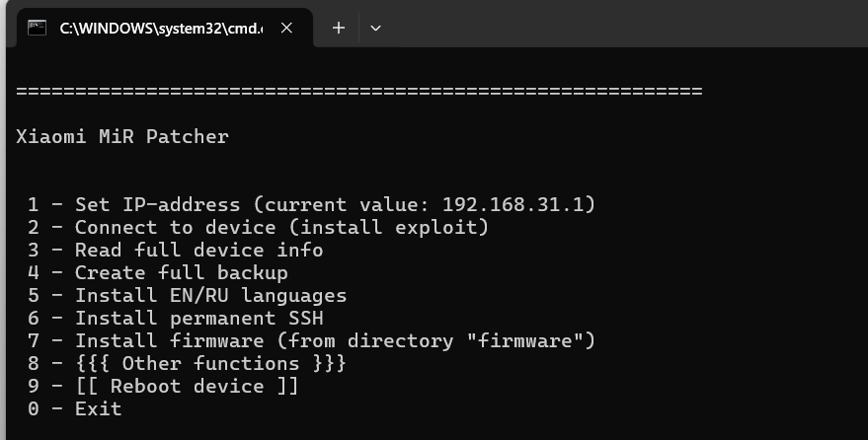This screenshot has width=868, height=440.
Task: Click Connect to device option line
Action: 258,227
